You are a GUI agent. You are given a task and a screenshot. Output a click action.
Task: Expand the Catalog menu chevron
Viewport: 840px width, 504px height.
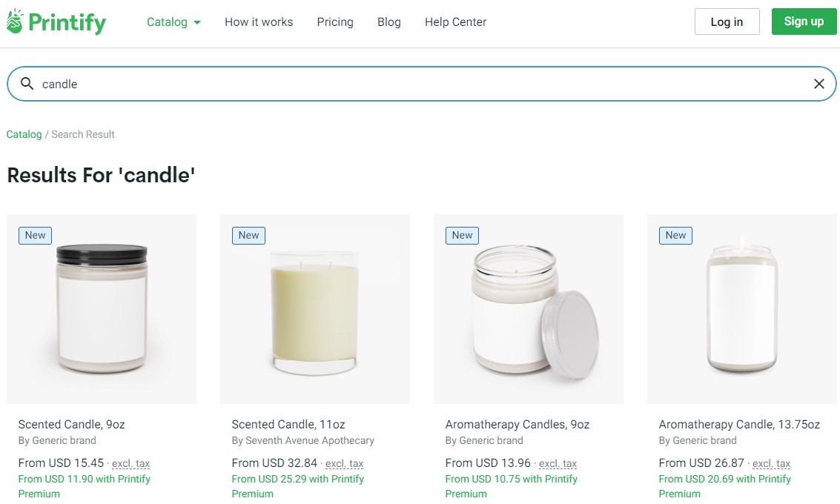pos(197,23)
